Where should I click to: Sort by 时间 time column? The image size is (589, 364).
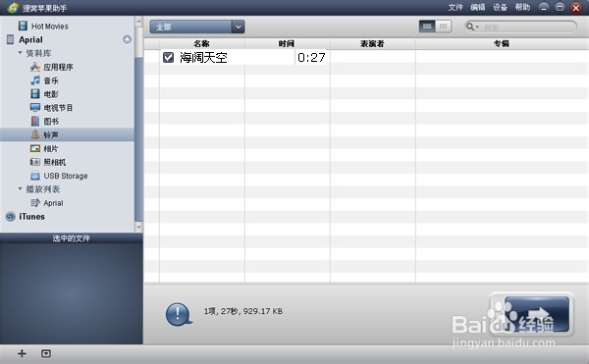[287, 44]
